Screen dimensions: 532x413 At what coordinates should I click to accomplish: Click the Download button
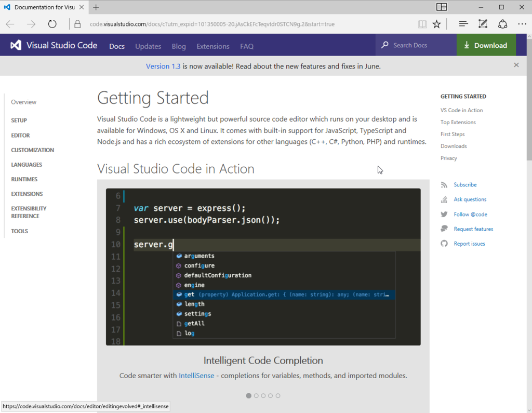pos(486,45)
